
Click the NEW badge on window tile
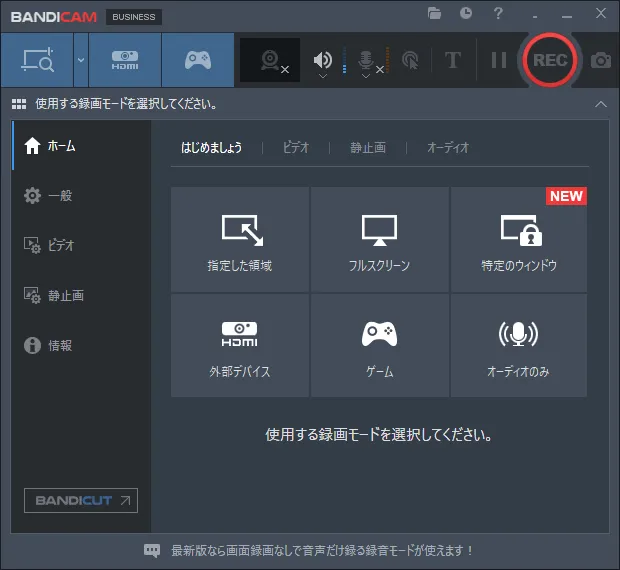(566, 196)
